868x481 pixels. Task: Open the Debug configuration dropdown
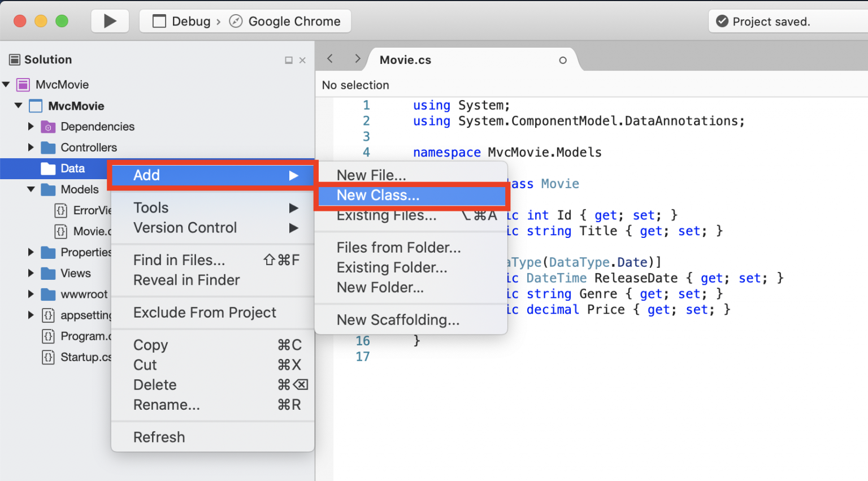click(181, 21)
